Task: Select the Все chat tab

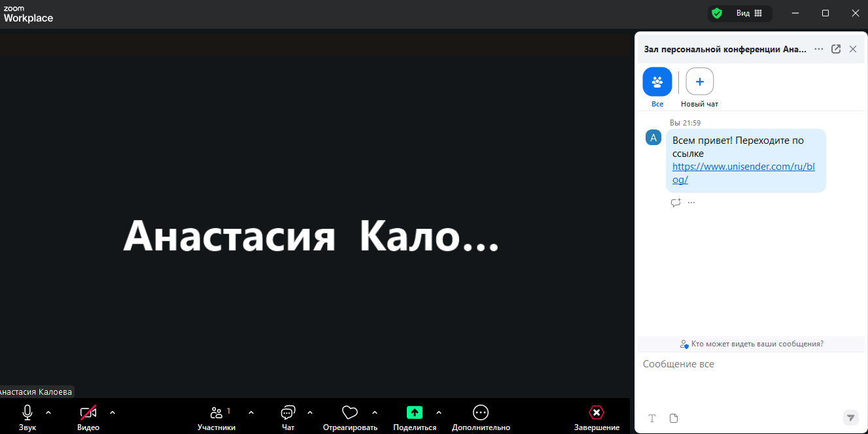Action: [x=657, y=88]
